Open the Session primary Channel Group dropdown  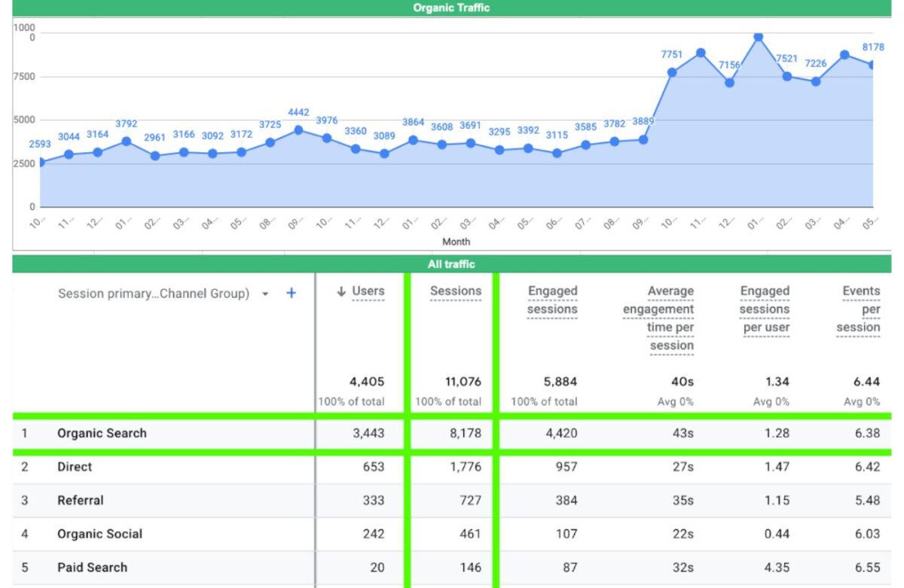(154, 294)
